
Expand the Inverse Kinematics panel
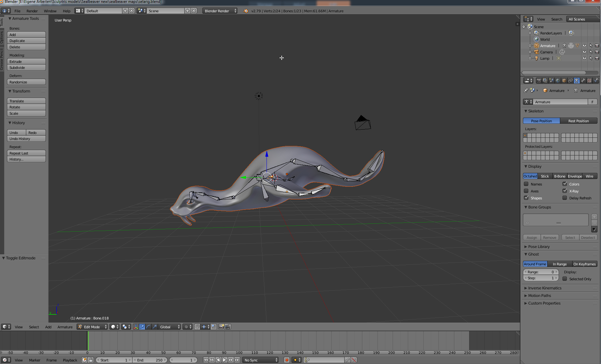point(545,288)
